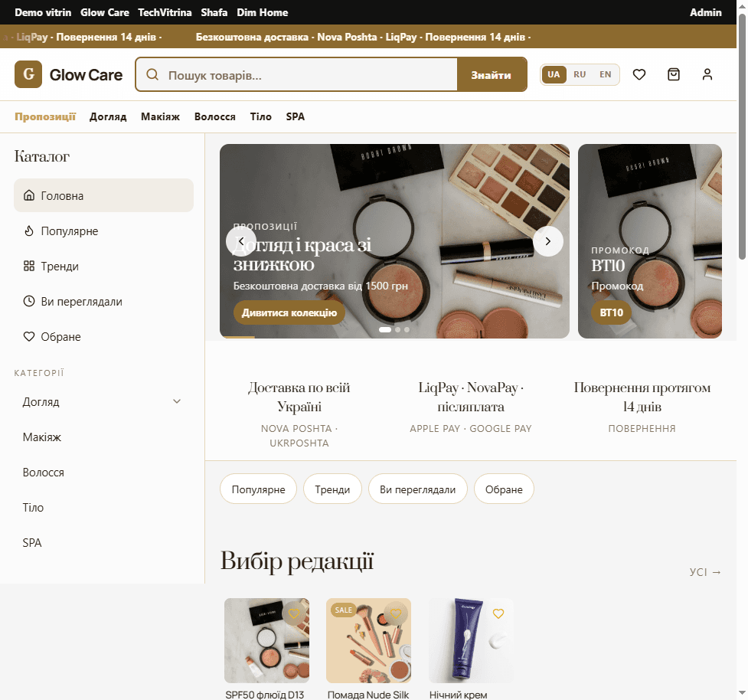Open the user account icon
Viewport: 748px width, 700px height.
tap(707, 74)
